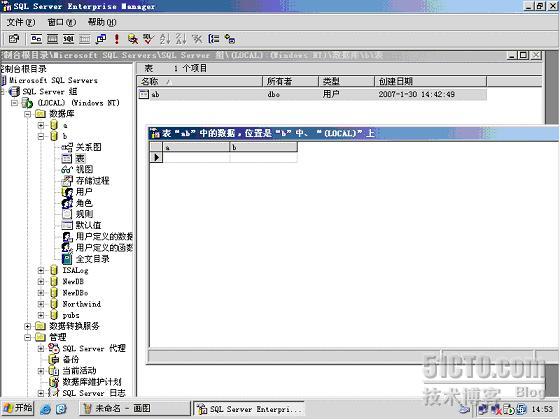The image size is (560, 420).
Task: Click the b column header in data grid
Action: tap(264, 147)
